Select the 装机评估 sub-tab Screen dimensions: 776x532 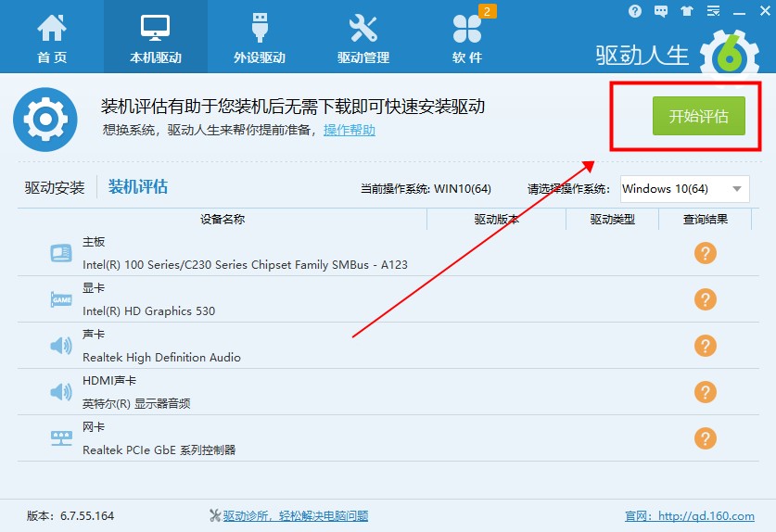[x=138, y=186]
